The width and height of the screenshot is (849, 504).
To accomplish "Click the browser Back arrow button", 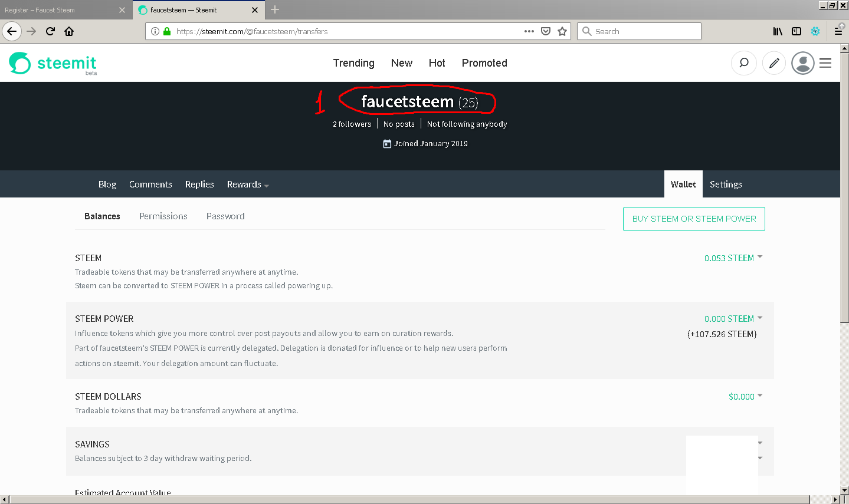I will 12,31.
